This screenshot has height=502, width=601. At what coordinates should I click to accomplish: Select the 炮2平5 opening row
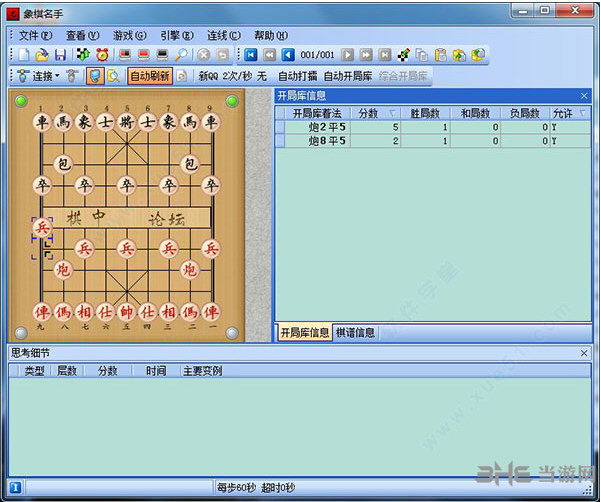click(x=433, y=127)
